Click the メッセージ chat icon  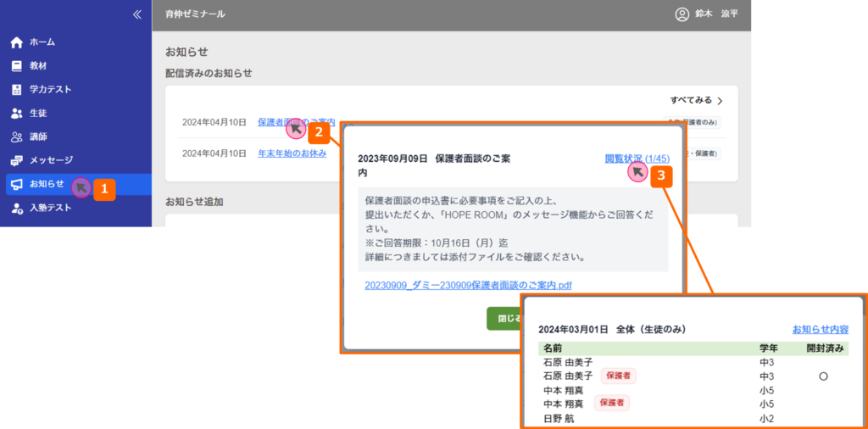coord(16,161)
